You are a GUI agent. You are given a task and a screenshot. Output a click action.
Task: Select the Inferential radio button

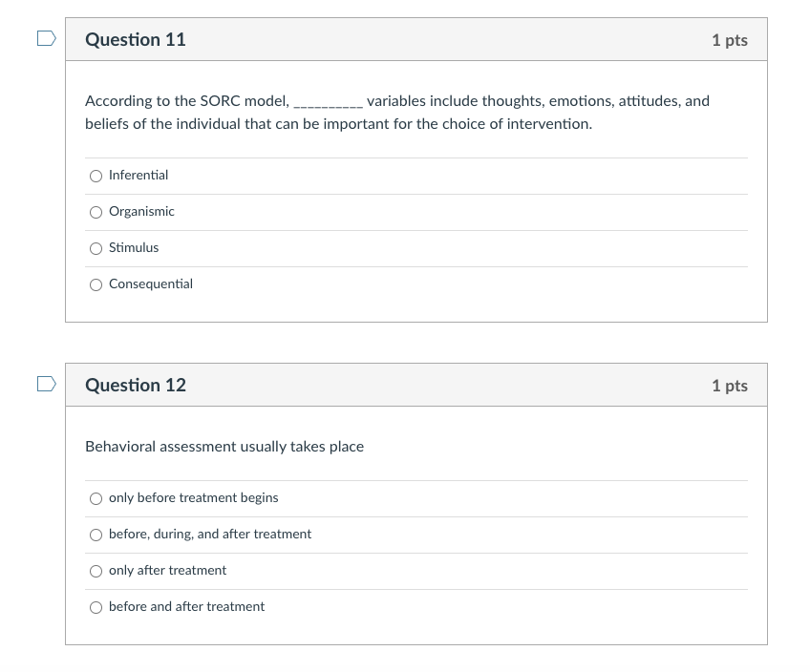coord(96,176)
